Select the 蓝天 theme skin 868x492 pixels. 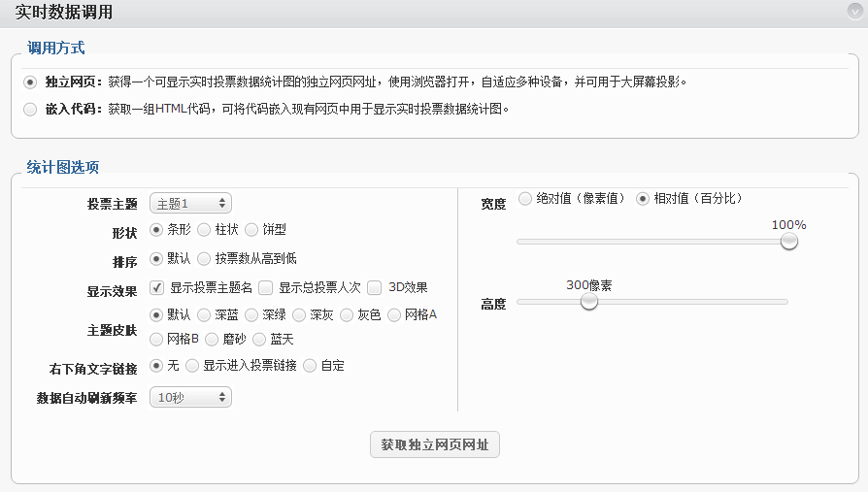click(x=259, y=340)
